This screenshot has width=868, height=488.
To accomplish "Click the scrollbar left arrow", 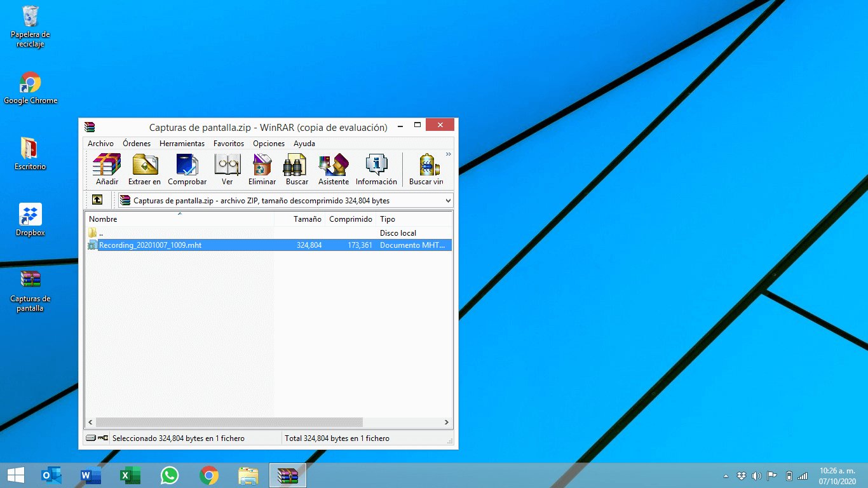I will point(90,422).
